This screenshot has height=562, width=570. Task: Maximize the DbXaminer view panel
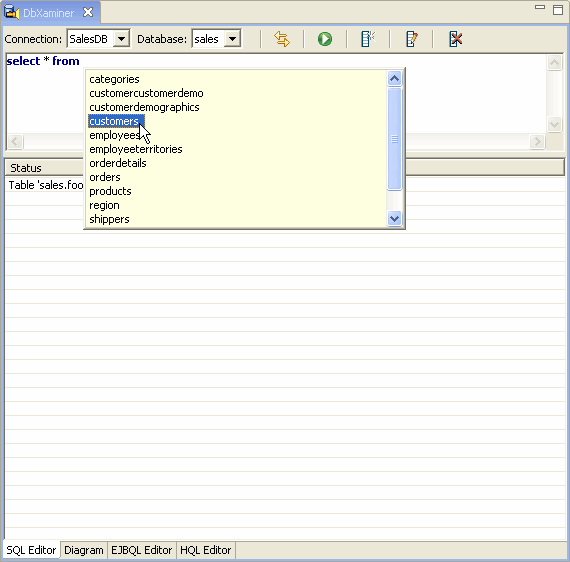[x=558, y=10]
